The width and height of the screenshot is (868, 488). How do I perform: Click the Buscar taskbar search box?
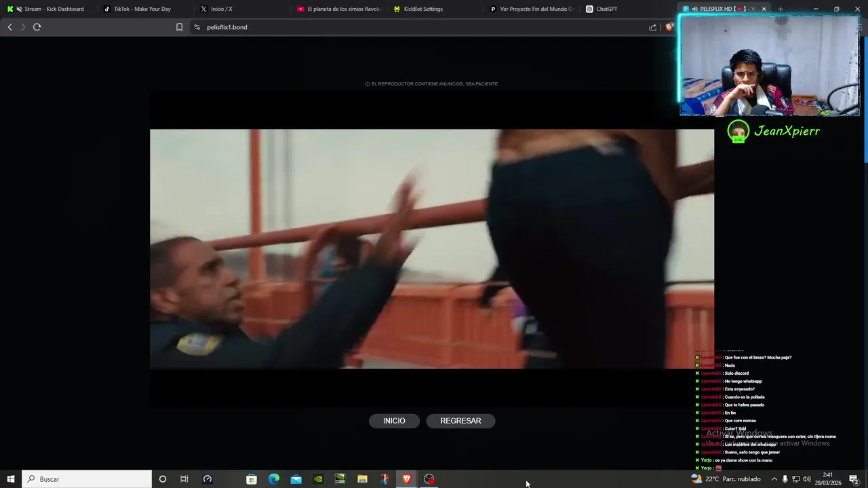(x=87, y=479)
